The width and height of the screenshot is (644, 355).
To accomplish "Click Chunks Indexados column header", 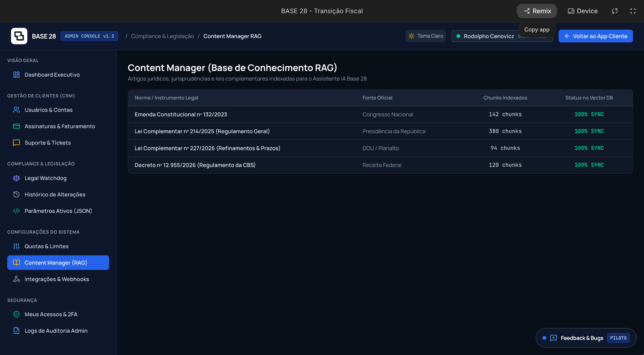I will [505, 98].
